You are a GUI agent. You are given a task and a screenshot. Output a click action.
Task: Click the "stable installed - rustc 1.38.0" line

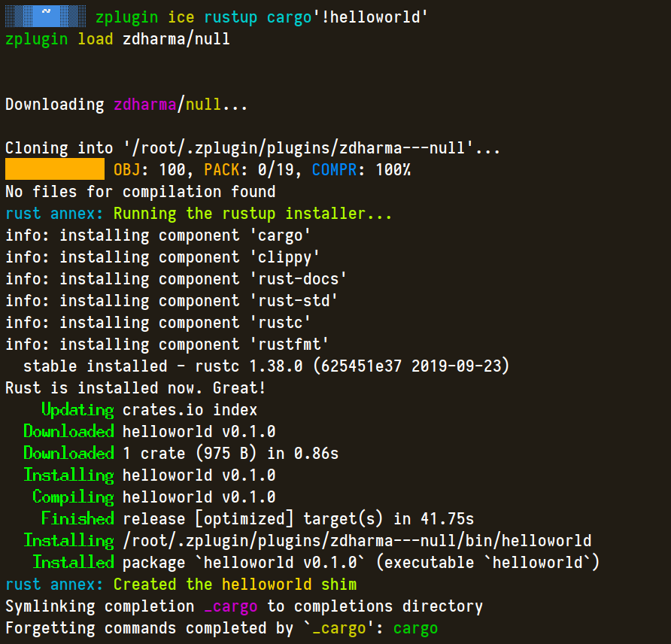pyautogui.click(x=266, y=366)
